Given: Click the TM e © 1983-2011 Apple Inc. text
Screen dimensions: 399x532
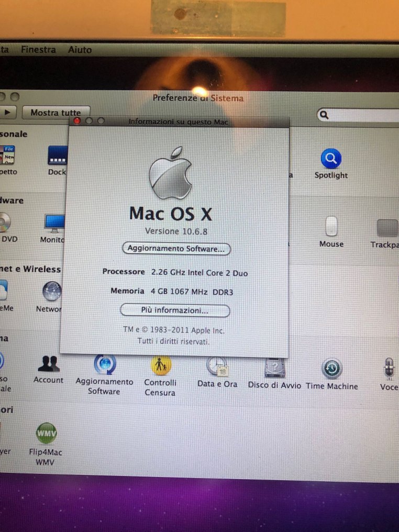Looking at the screenshot, I should click(x=174, y=330).
